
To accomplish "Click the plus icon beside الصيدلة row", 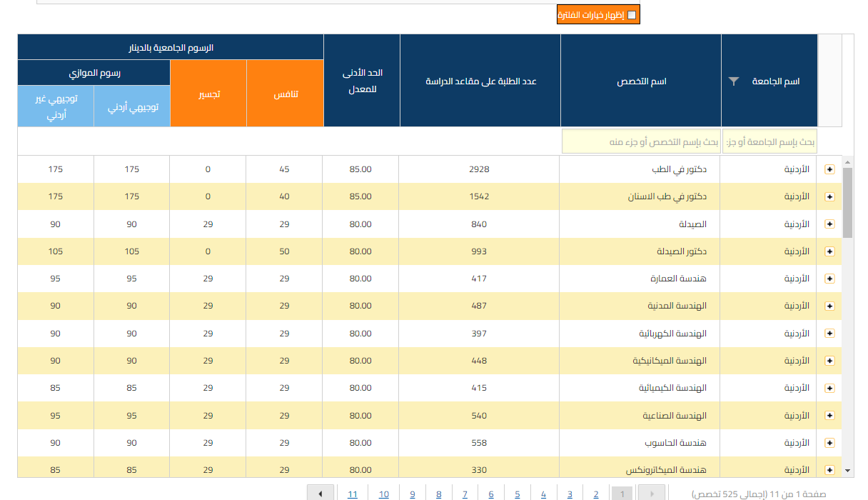I will click(829, 224).
